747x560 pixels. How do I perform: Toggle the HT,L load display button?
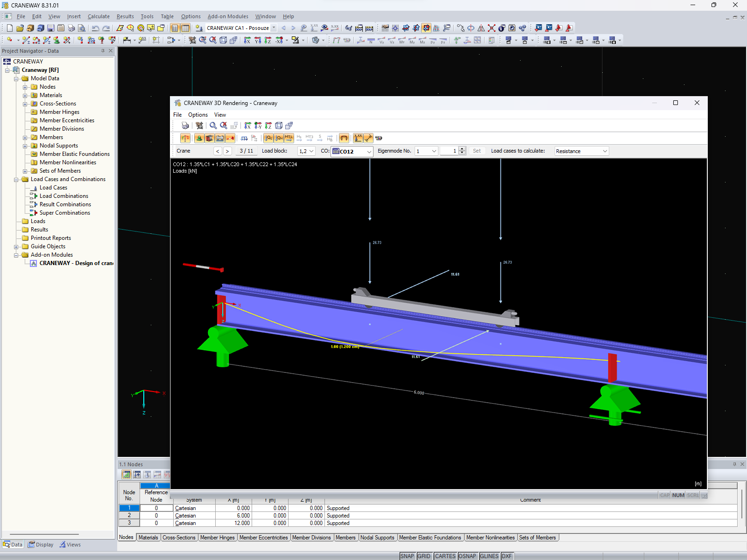pos(289,138)
